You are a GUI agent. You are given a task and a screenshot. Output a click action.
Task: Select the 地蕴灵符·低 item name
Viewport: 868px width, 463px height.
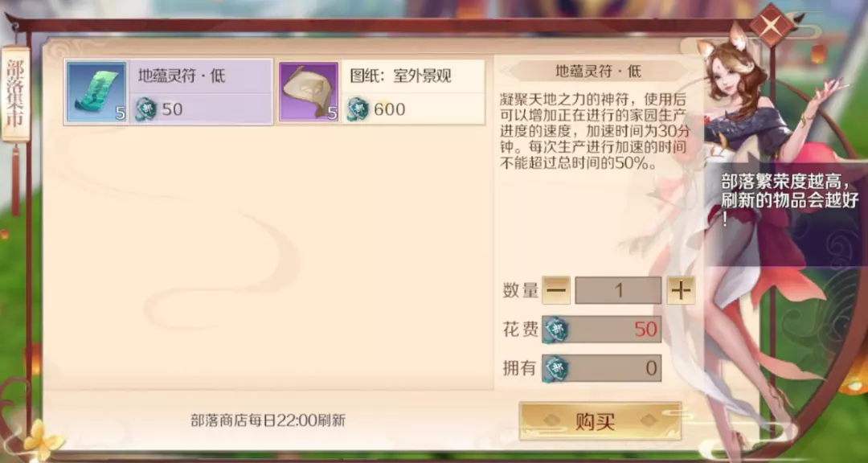click(182, 76)
